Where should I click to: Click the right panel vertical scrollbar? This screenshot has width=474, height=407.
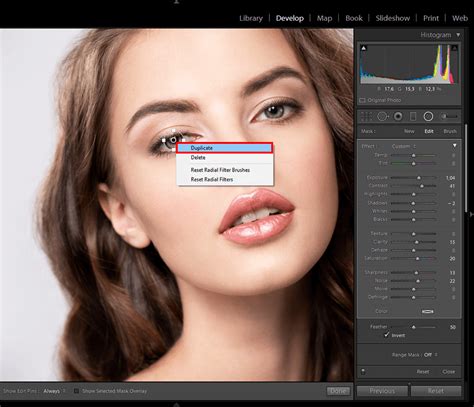(x=466, y=168)
